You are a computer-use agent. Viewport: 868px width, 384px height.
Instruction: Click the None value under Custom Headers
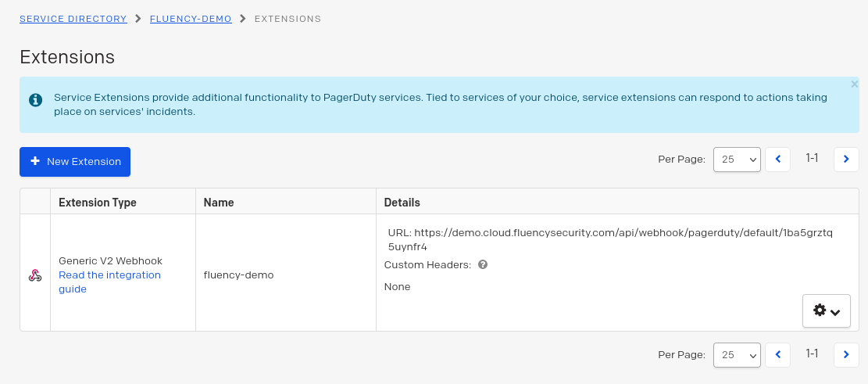[397, 286]
